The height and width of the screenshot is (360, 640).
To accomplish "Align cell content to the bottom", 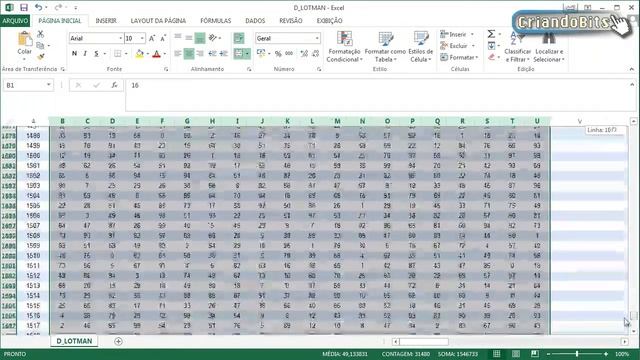I will [200, 38].
